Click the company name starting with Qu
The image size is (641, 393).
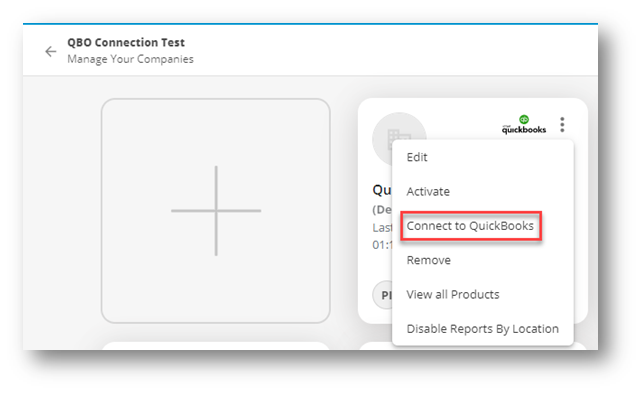[x=382, y=190]
